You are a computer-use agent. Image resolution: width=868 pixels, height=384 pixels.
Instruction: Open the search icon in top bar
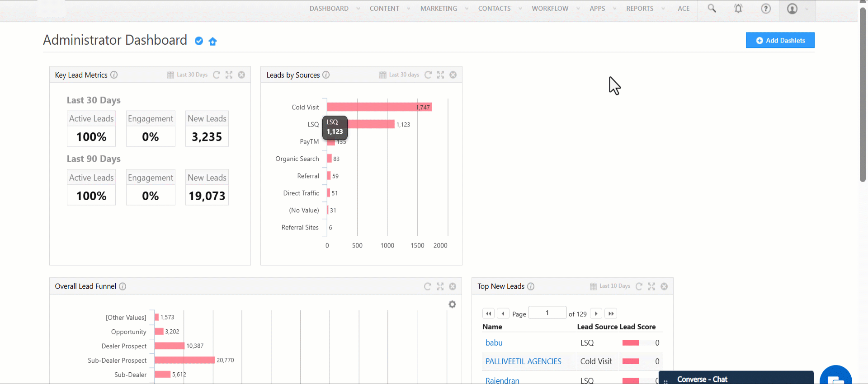pyautogui.click(x=712, y=9)
